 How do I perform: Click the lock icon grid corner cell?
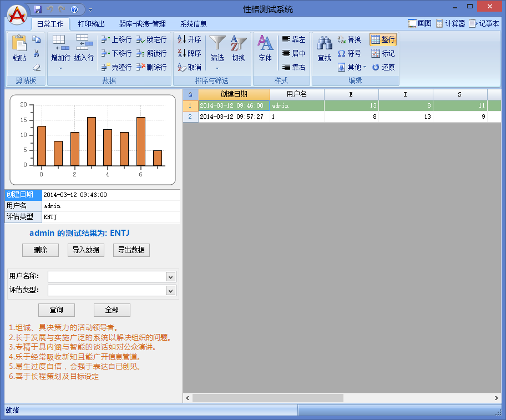click(190, 94)
